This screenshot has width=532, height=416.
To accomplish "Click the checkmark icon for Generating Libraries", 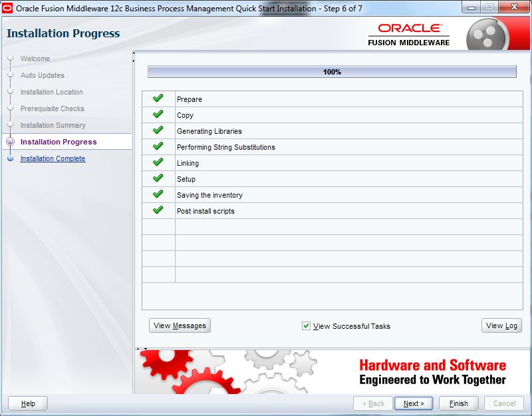I will tap(158, 130).
